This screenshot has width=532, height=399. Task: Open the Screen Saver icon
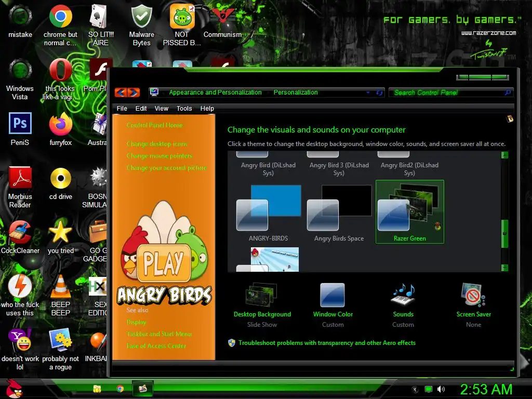pos(473,295)
